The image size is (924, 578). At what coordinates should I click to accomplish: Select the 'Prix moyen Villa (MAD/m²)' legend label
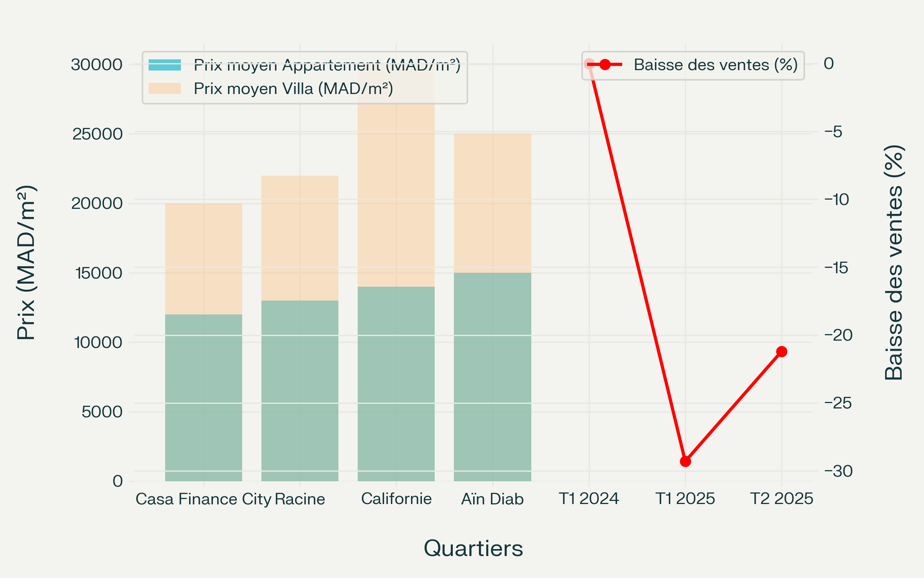click(293, 89)
